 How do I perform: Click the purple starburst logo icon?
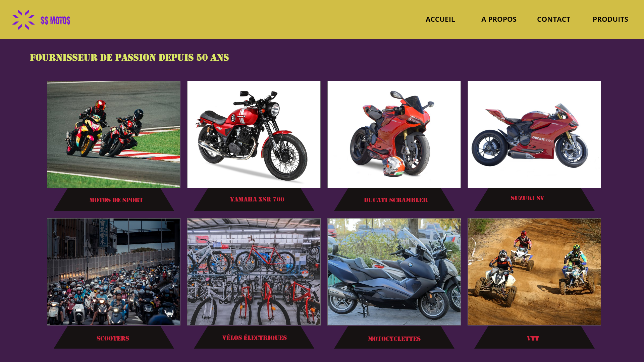click(23, 20)
